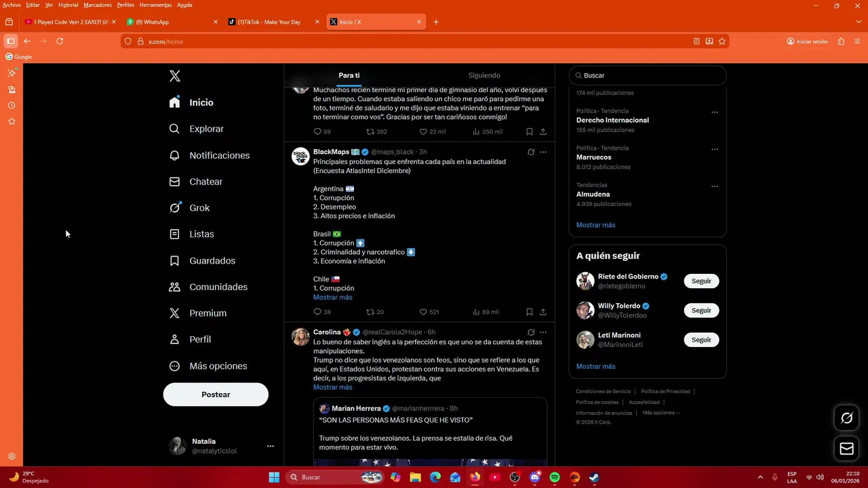The image size is (868, 488).
Task: Open the floating messages button
Action: point(846,448)
